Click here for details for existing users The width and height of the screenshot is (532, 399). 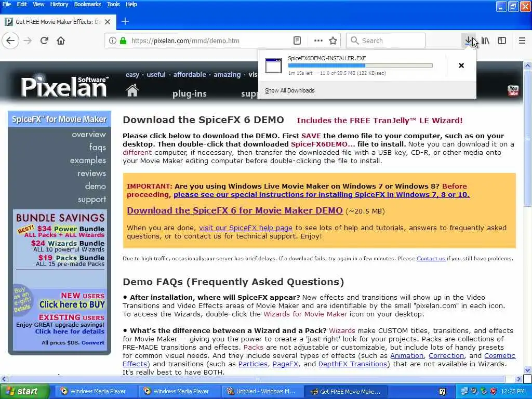(70, 331)
